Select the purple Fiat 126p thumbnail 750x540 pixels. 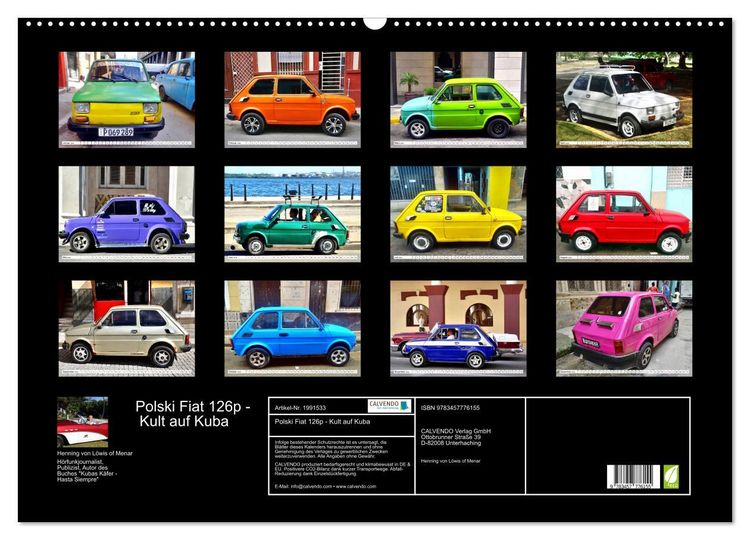click(127, 214)
